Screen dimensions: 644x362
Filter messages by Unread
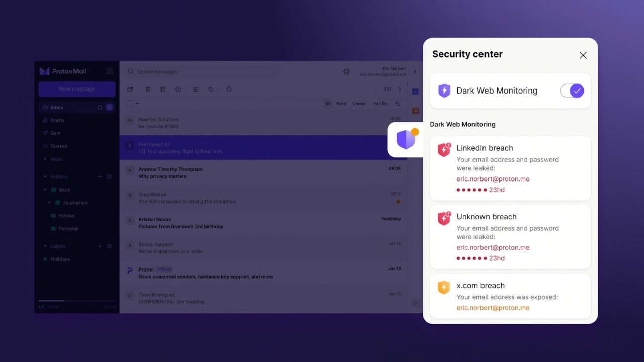tap(359, 104)
